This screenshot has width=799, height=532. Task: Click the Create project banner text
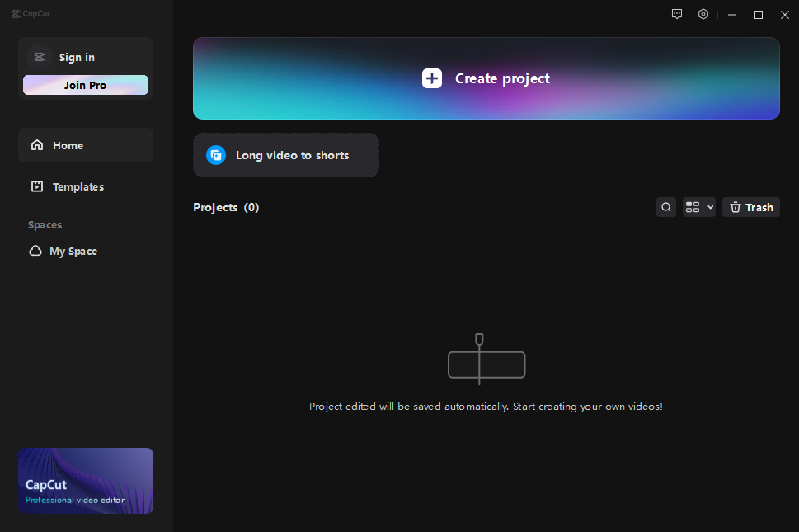[x=502, y=78]
